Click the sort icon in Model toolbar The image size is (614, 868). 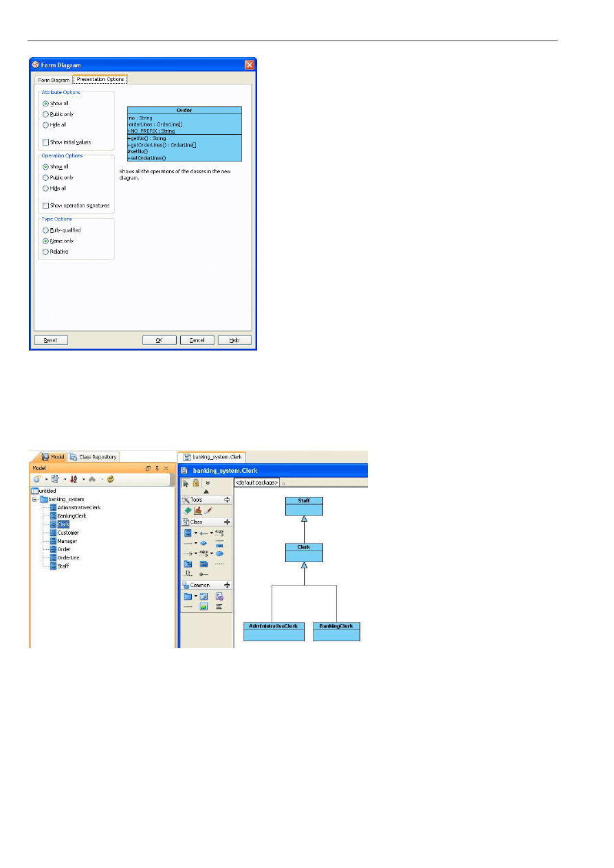pos(73,479)
